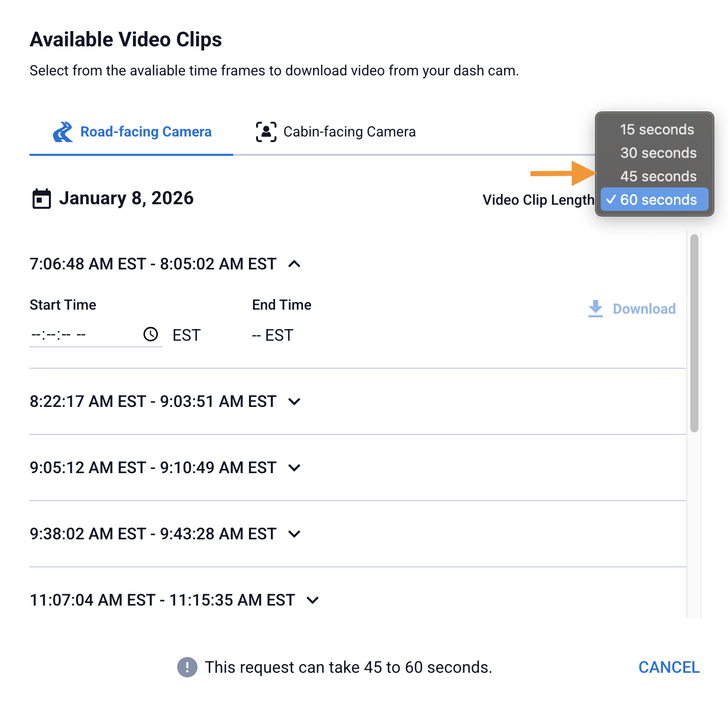Expand the 11:07:04 AM time frame
Screen dimensions: 728x712
(x=313, y=600)
